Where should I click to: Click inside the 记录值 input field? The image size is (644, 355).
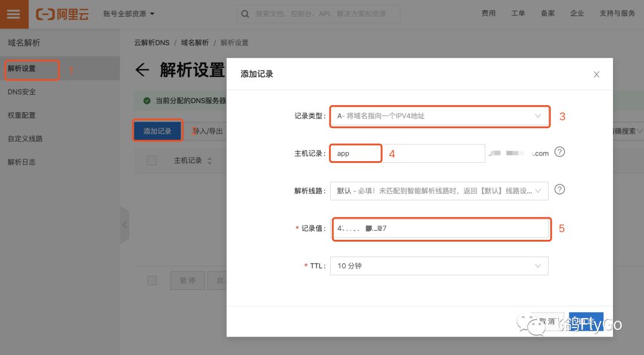[441, 229]
